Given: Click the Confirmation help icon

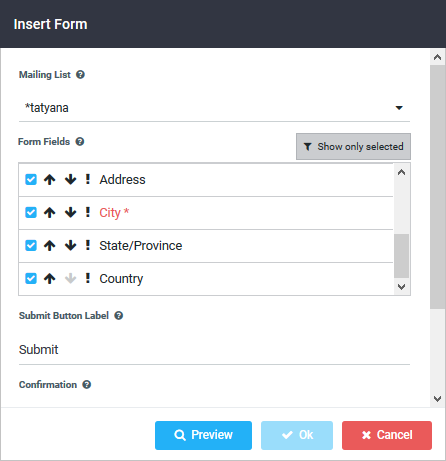Looking at the screenshot, I should point(87,385).
